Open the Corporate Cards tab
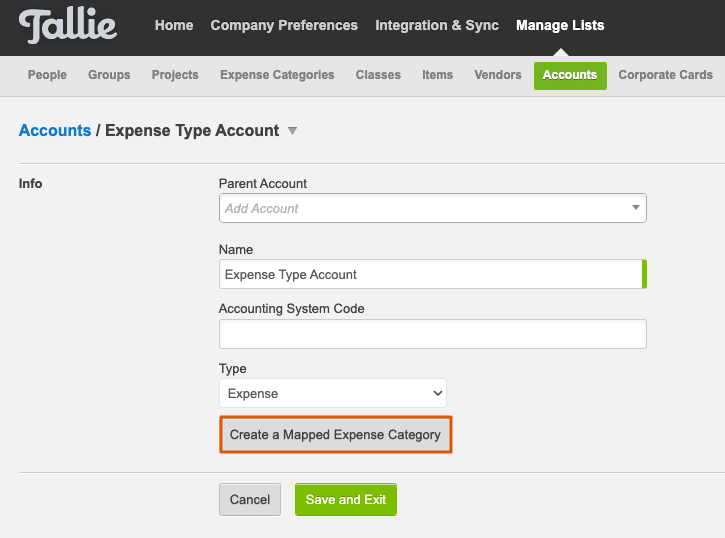This screenshot has width=725, height=538. tap(665, 75)
